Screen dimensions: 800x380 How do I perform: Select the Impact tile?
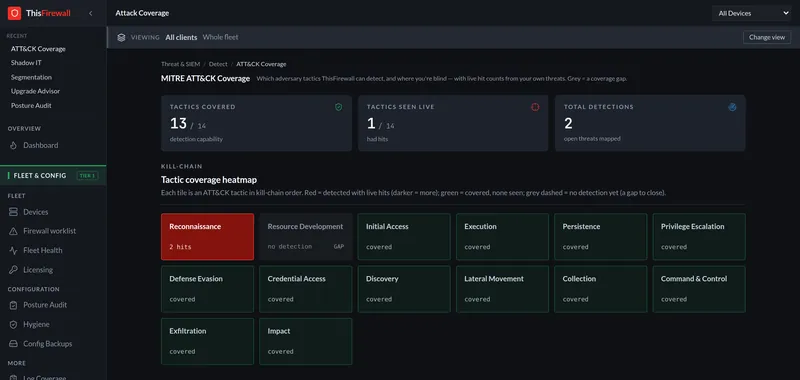[x=306, y=342]
